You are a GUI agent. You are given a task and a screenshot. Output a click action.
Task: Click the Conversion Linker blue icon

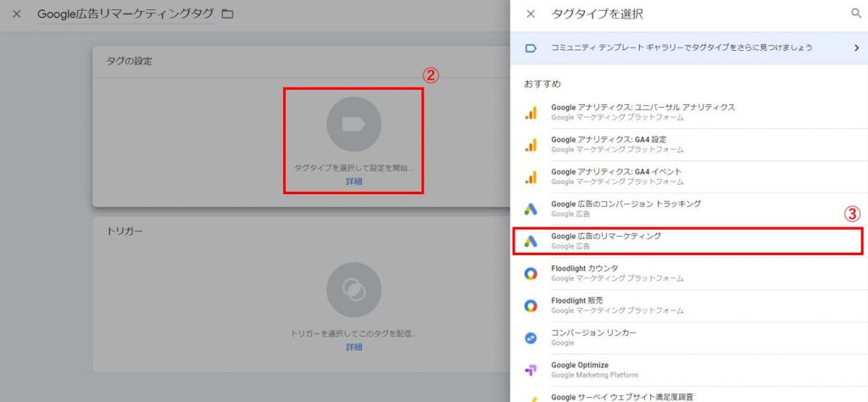531,338
